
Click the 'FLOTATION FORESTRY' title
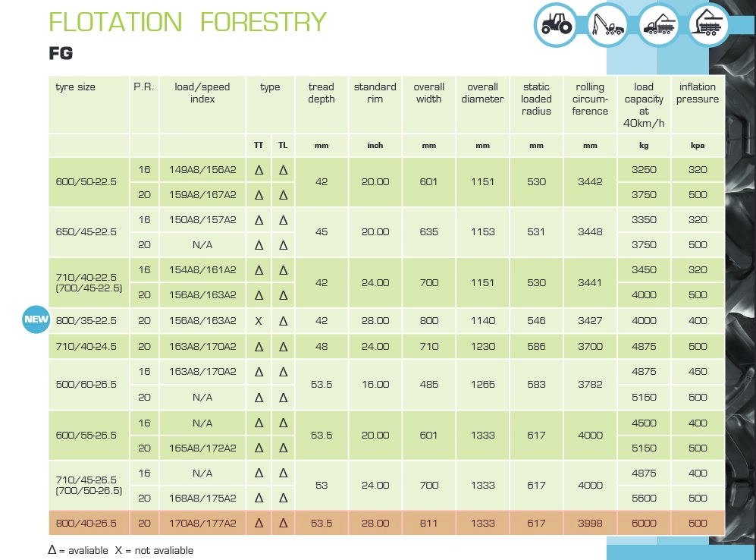coord(187,21)
